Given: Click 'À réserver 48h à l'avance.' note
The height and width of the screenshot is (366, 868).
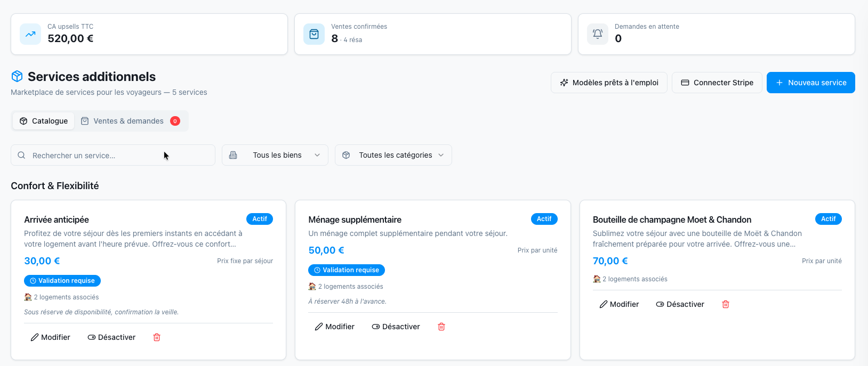Looking at the screenshot, I should point(348,302).
